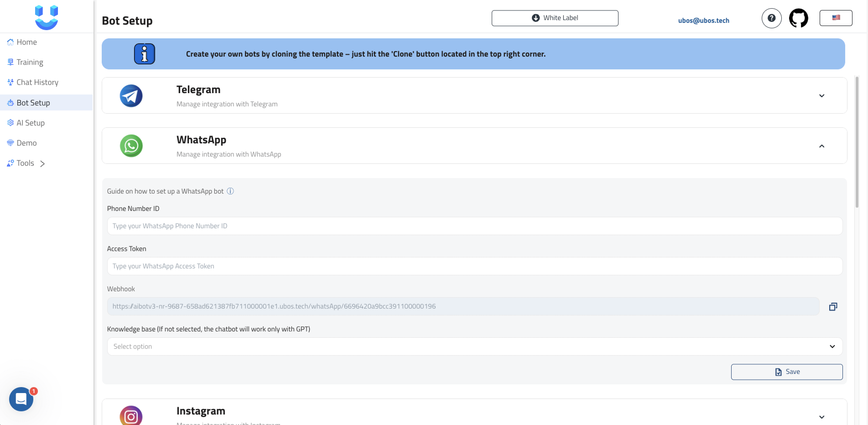
Task: Click the White Label button
Action: pyautogui.click(x=555, y=18)
